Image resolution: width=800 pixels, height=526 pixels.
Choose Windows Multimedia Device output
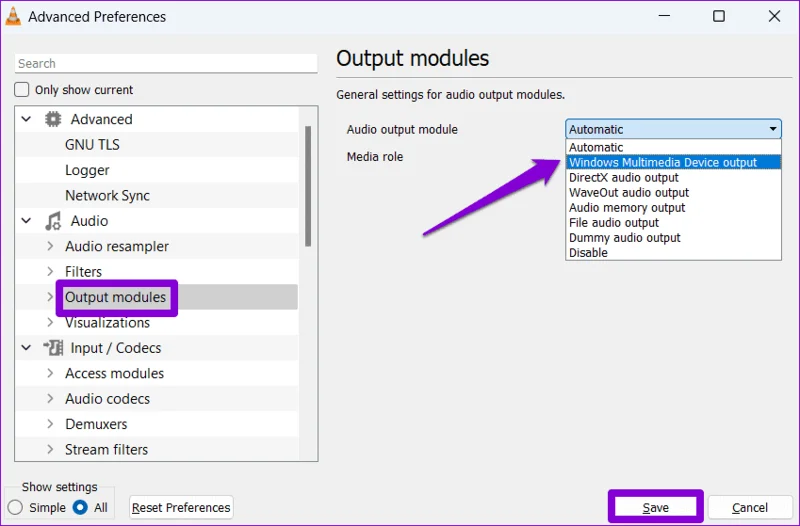673,162
